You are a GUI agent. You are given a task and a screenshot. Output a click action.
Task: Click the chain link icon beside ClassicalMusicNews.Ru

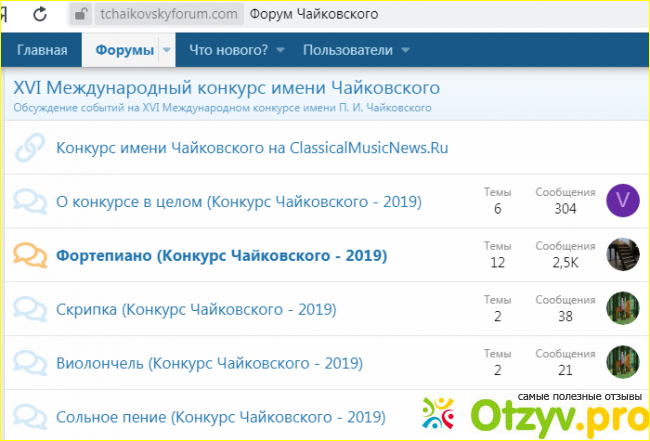click(30, 148)
